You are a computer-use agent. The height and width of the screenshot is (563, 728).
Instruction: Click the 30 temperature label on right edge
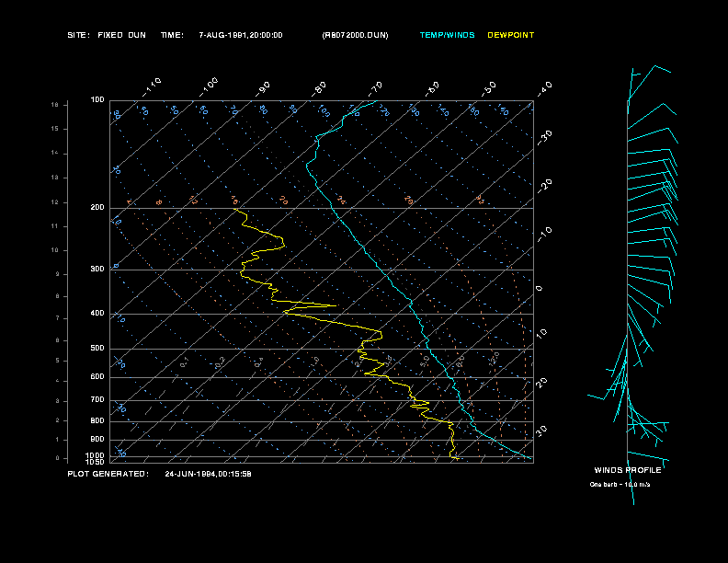click(x=541, y=431)
